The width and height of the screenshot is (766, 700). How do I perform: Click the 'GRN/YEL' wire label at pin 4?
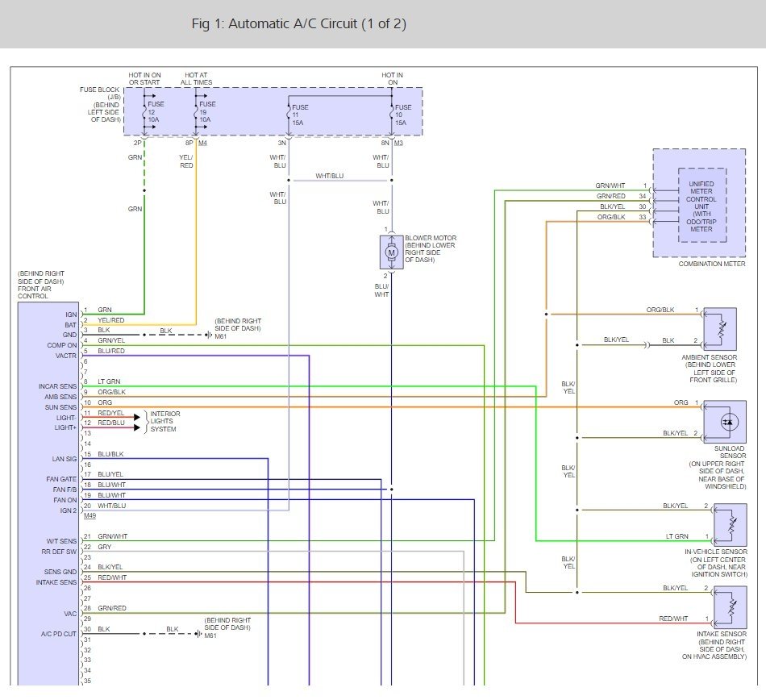pyautogui.click(x=111, y=340)
